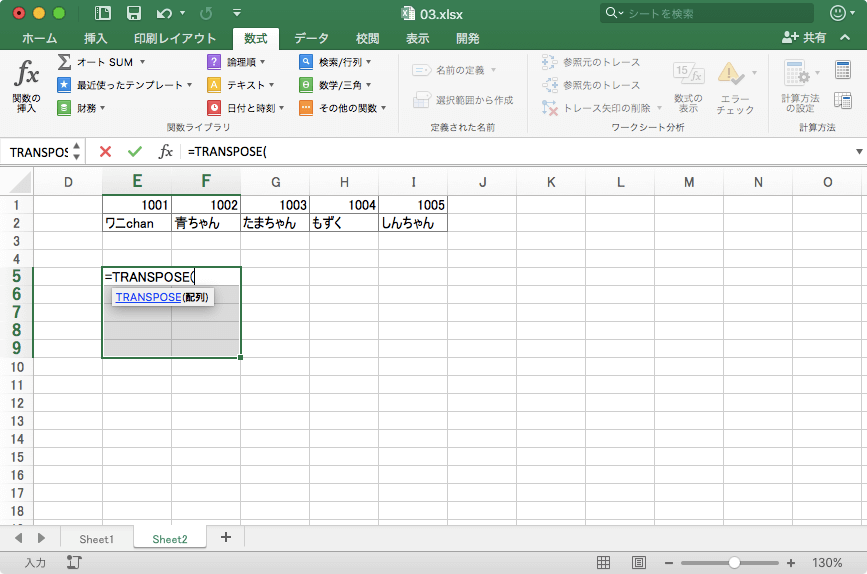Open recently used templates star icon
867x574 pixels.
tap(64, 85)
